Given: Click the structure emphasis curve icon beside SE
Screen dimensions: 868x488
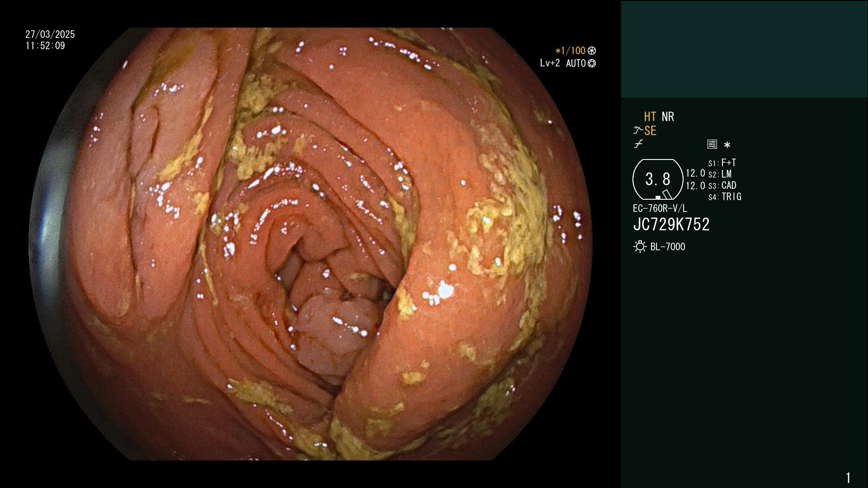Looking at the screenshot, I should tap(638, 131).
